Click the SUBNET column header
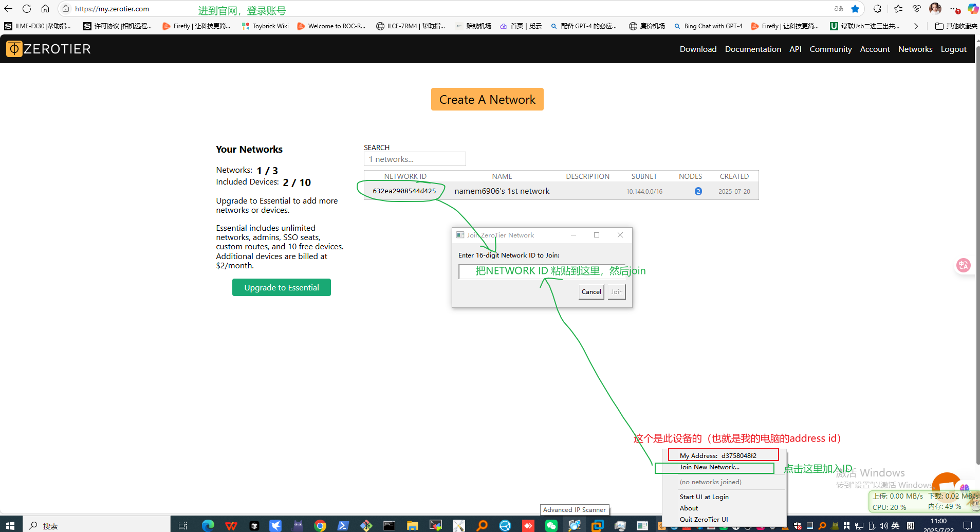The height and width of the screenshot is (532, 980). [x=644, y=176]
